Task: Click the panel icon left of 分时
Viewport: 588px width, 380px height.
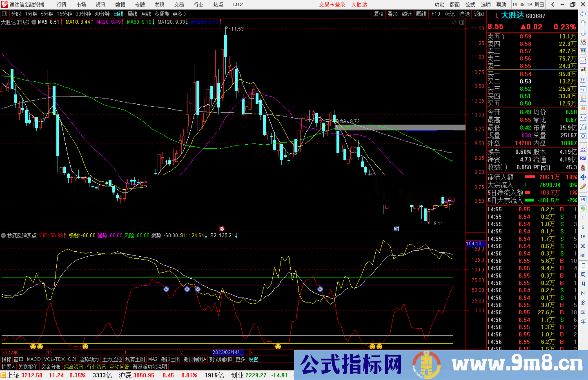Action: [x=4, y=14]
